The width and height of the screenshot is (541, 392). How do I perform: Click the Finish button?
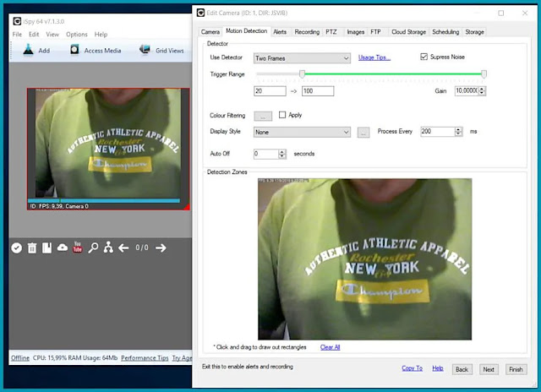pyautogui.click(x=516, y=369)
